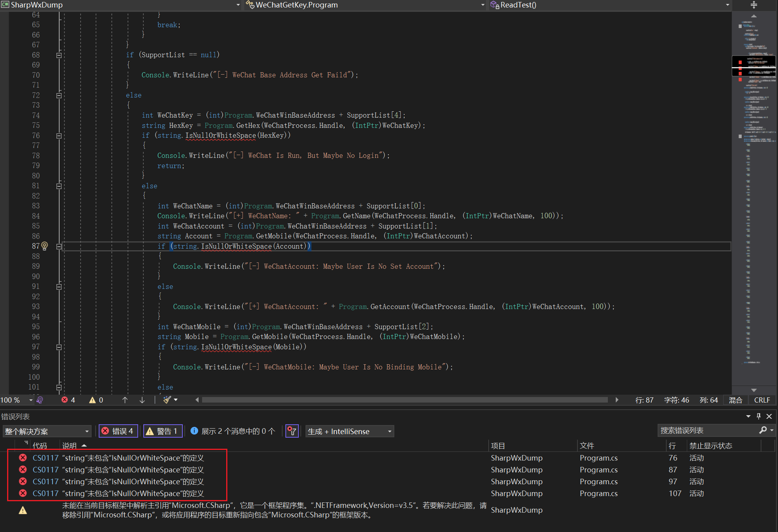This screenshot has height=532, width=778.
Task: Click the messages info filter button
Action: (x=233, y=431)
